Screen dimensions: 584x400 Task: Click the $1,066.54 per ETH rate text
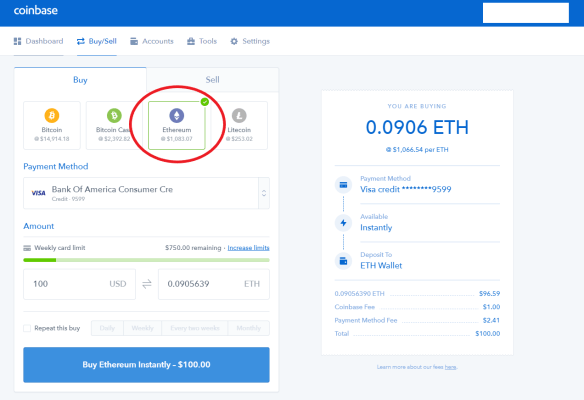tap(417, 150)
